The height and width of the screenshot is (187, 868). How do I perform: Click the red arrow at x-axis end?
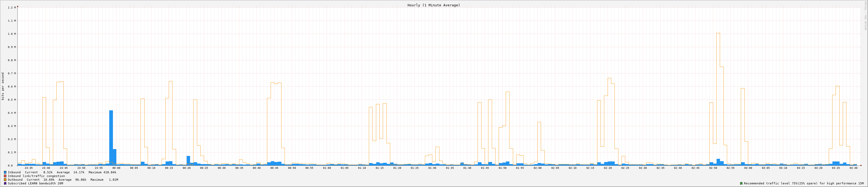tap(861, 165)
